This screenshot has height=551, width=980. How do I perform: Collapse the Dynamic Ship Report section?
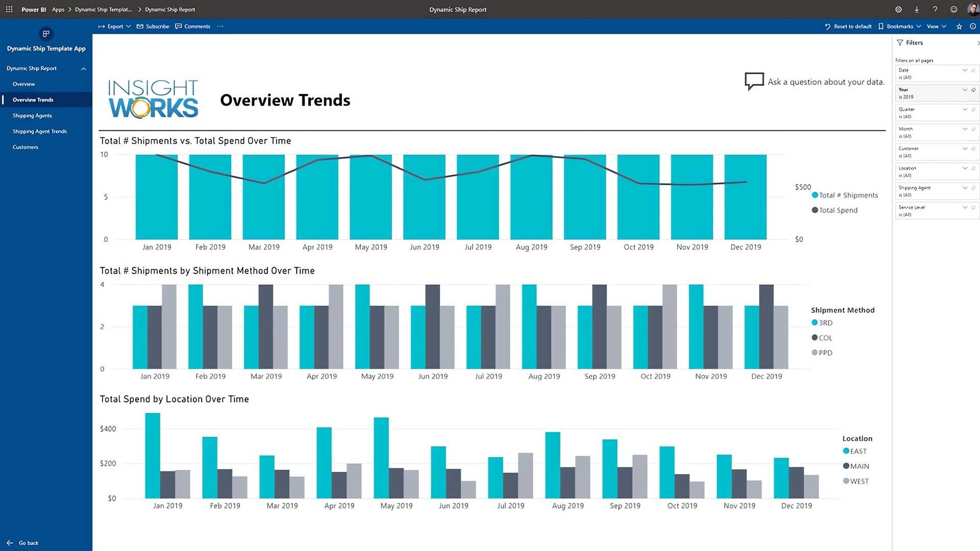point(83,68)
